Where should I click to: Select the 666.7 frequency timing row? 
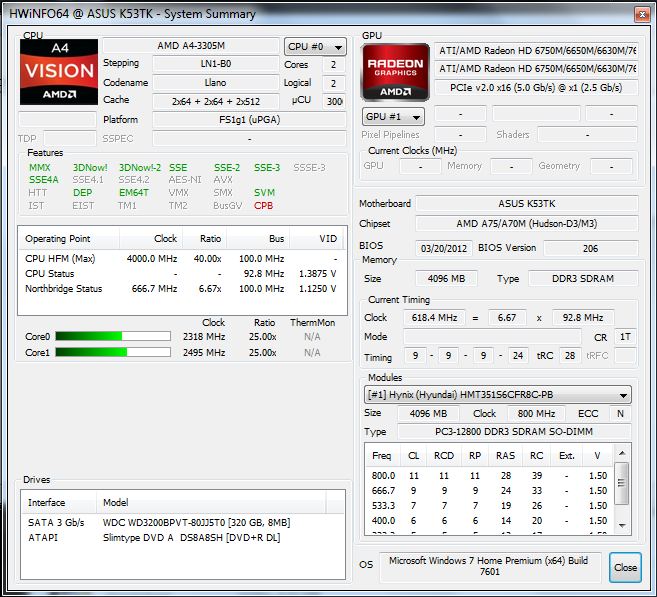[489, 491]
